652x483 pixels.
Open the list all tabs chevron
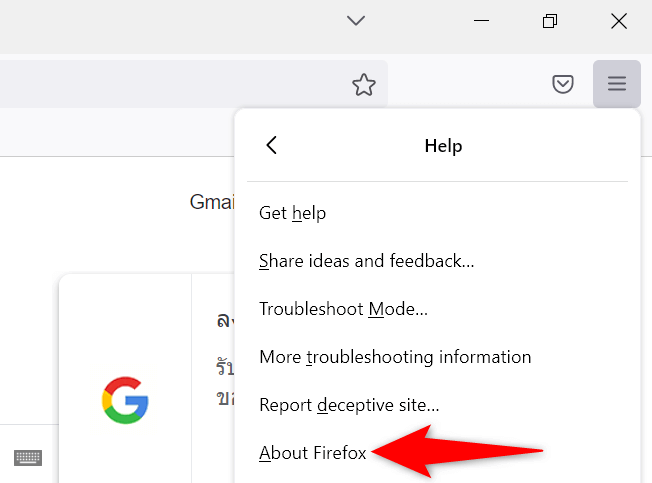356,20
